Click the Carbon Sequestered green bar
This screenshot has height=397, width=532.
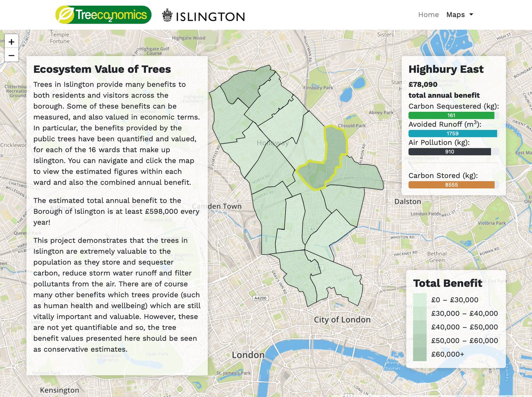point(451,115)
